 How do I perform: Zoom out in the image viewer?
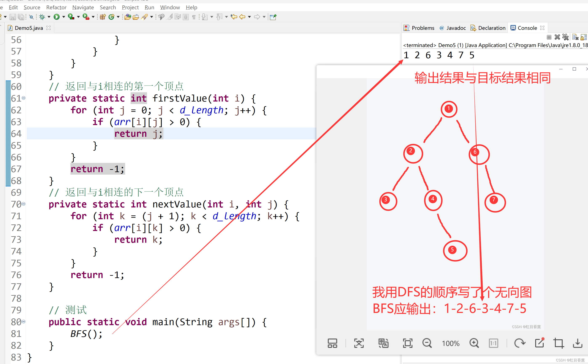427,343
